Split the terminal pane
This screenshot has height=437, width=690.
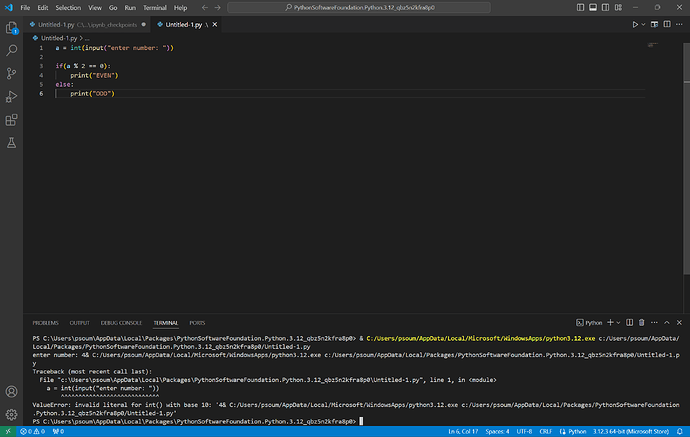click(630, 323)
